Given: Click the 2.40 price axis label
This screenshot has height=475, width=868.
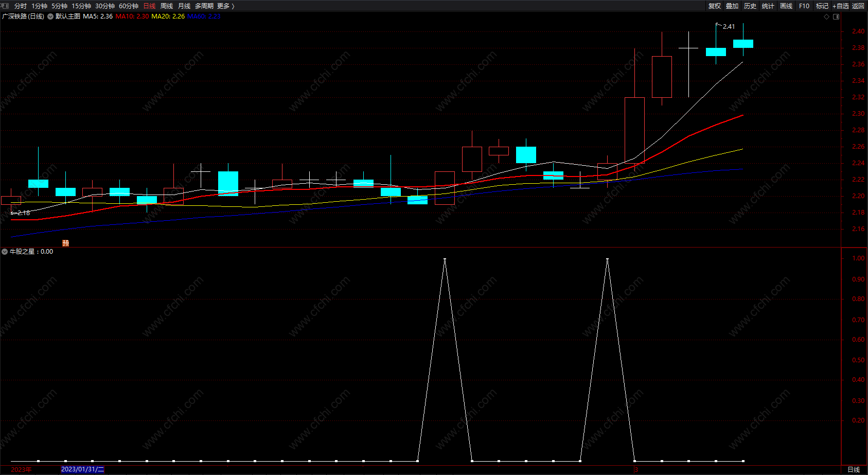Looking at the screenshot, I should [x=858, y=31].
